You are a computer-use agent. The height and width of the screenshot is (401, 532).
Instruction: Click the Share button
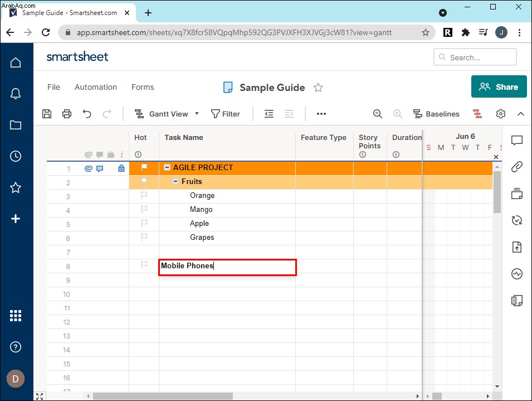coord(499,86)
